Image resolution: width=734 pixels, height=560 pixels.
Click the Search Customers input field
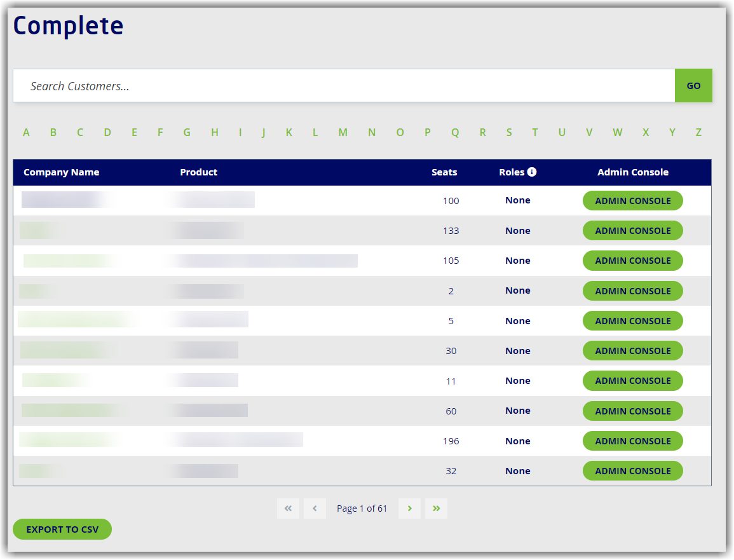coord(343,86)
